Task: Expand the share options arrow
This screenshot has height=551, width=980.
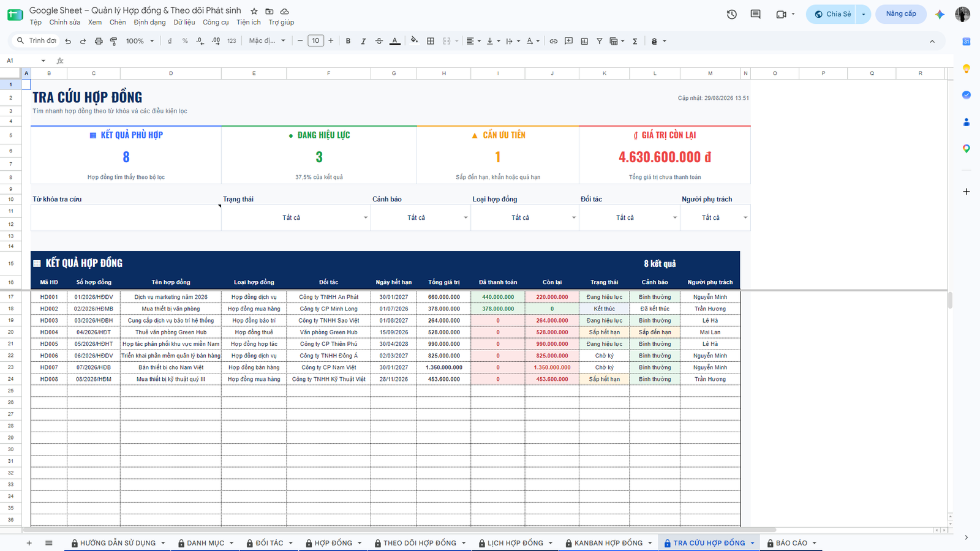Action: tap(864, 14)
